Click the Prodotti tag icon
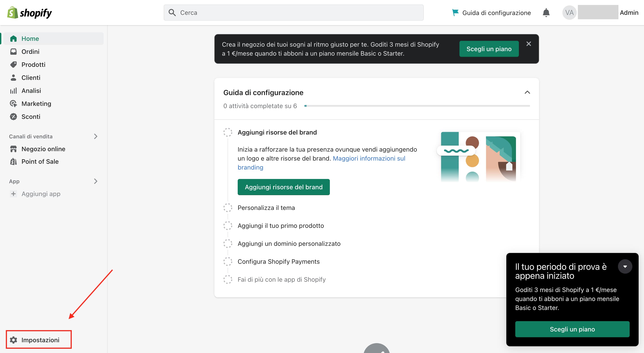The image size is (644, 353). tap(13, 65)
